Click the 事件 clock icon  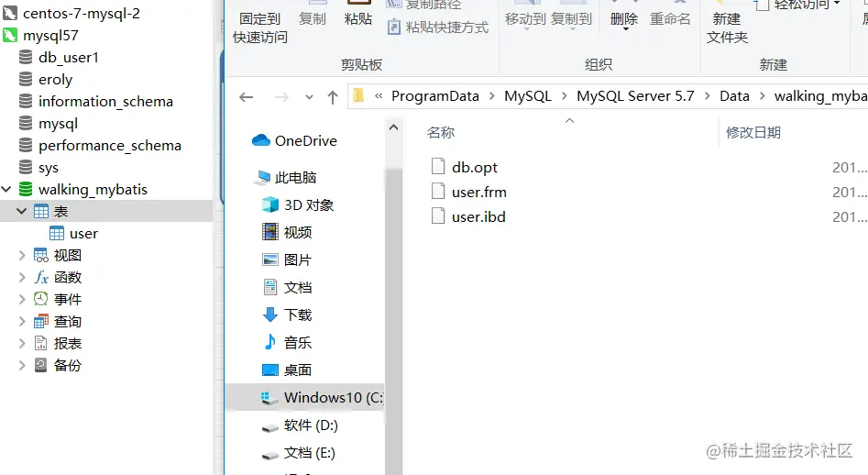pos(41,299)
